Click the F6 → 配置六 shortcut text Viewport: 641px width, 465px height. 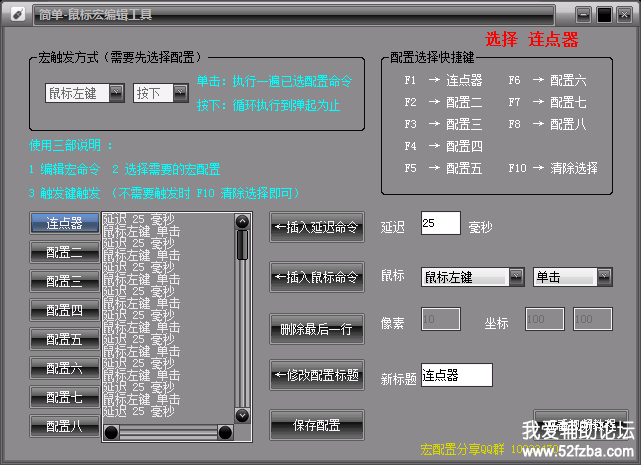click(x=547, y=80)
